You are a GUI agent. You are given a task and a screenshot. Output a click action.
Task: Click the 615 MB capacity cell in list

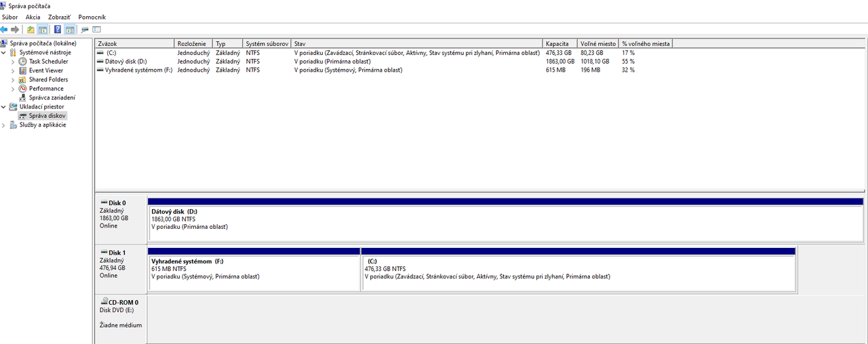pos(555,70)
